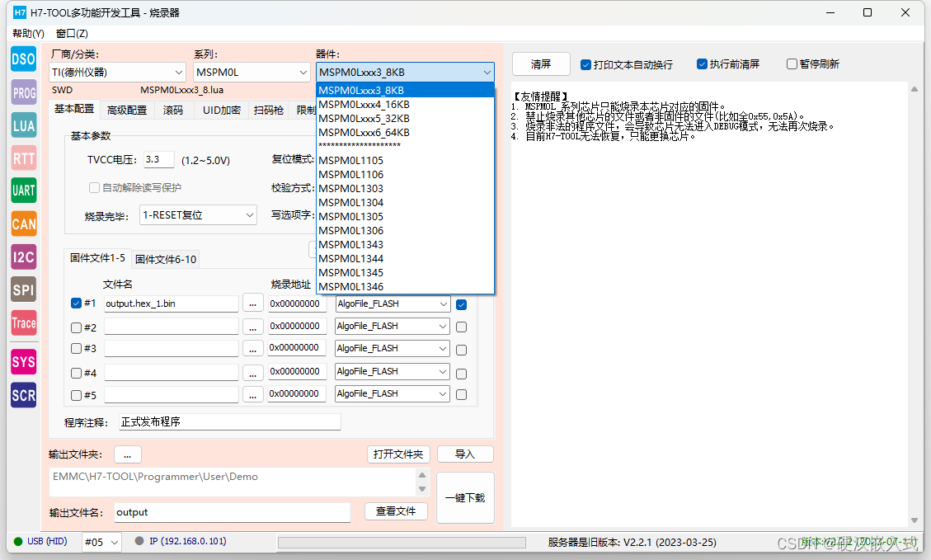Open the 帮助(Y) menu
The height and width of the screenshot is (560, 931).
[28, 33]
